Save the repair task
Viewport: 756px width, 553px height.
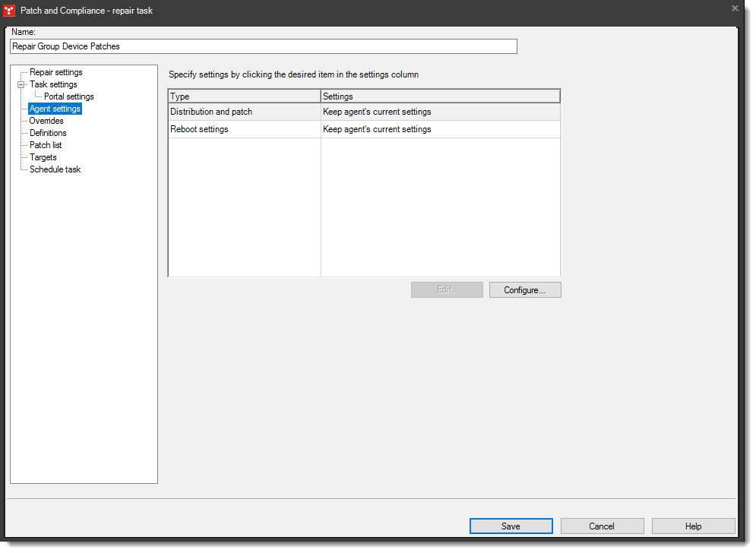click(x=511, y=526)
